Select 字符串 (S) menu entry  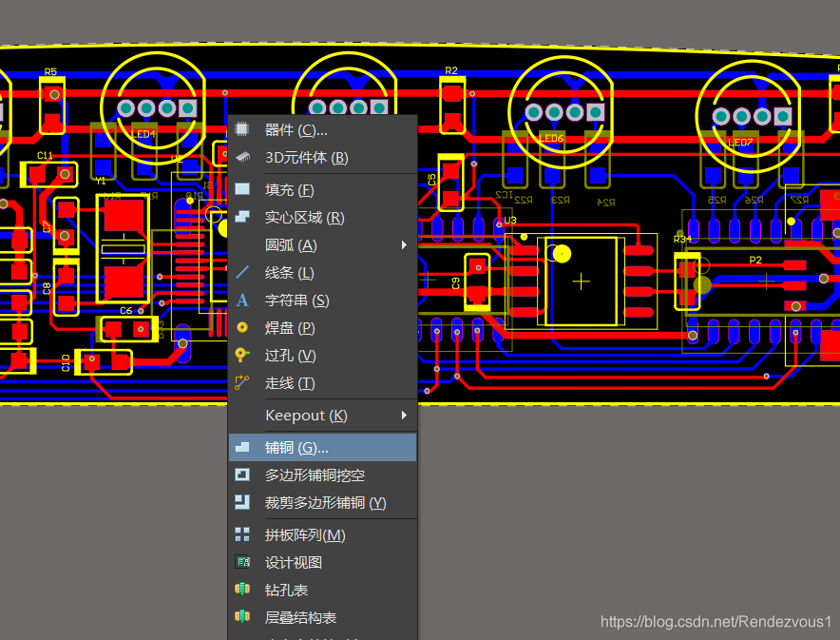pyautogui.click(x=322, y=301)
